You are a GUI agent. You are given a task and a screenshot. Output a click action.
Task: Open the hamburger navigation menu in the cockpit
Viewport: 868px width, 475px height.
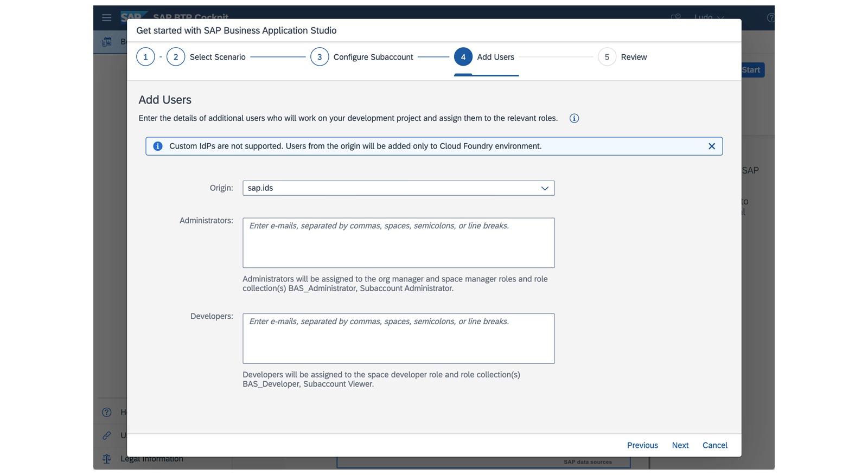point(107,17)
